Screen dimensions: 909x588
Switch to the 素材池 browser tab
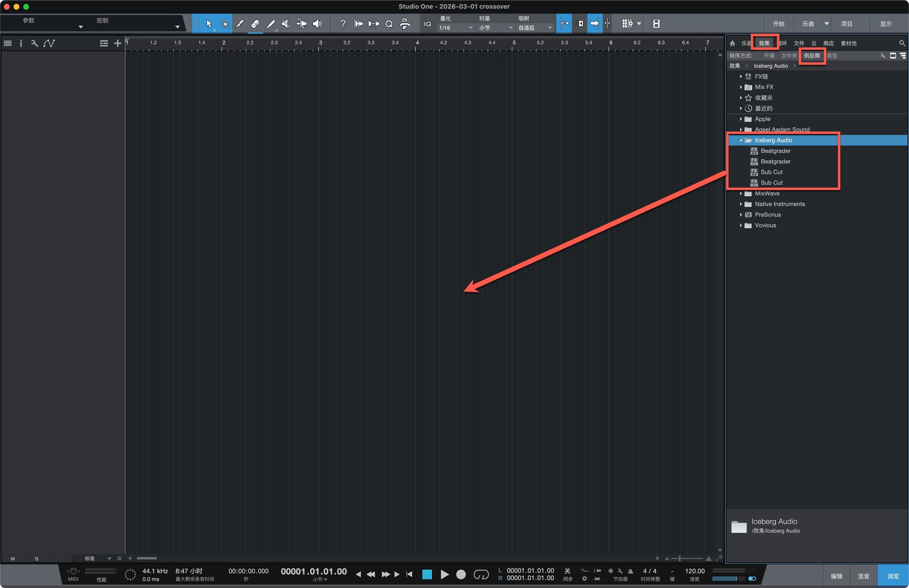pos(848,43)
